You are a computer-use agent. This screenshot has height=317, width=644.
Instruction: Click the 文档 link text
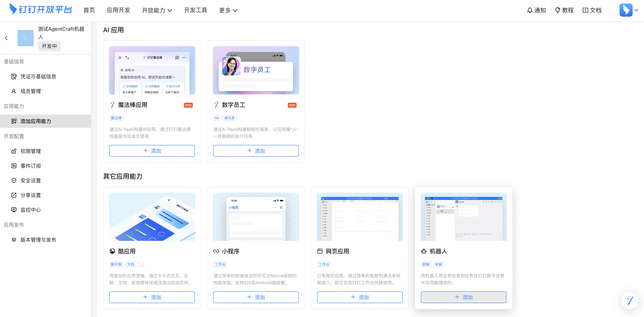[596, 10]
